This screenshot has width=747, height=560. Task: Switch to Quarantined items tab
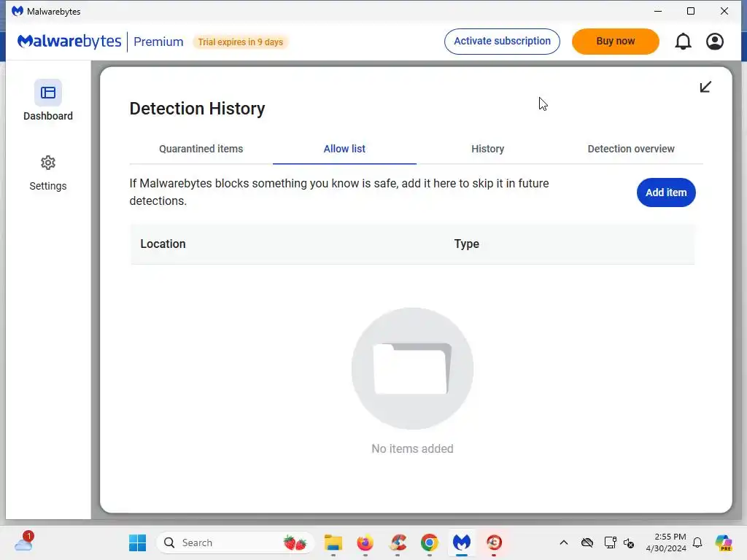point(201,149)
